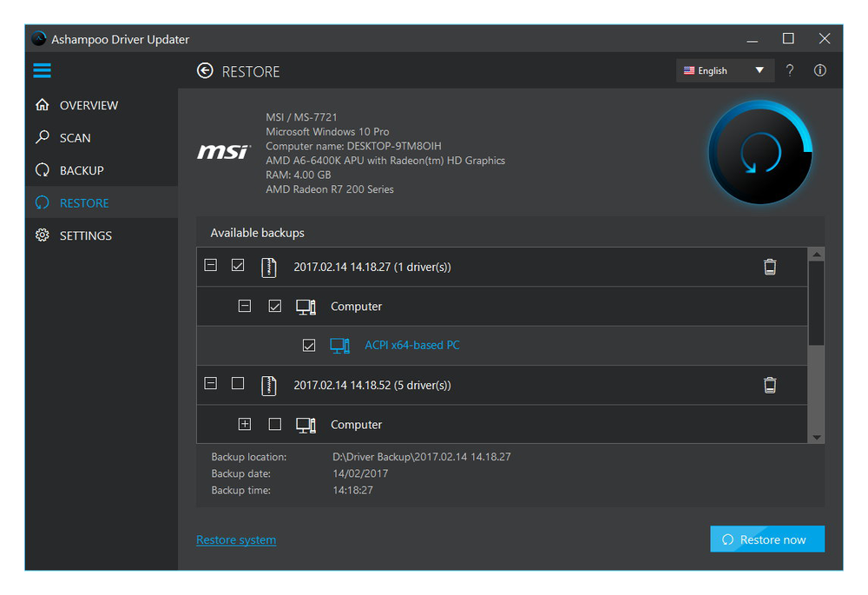
Task: Check the 2017.02.14 14.18.52 backup checkbox
Action: click(238, 383)
